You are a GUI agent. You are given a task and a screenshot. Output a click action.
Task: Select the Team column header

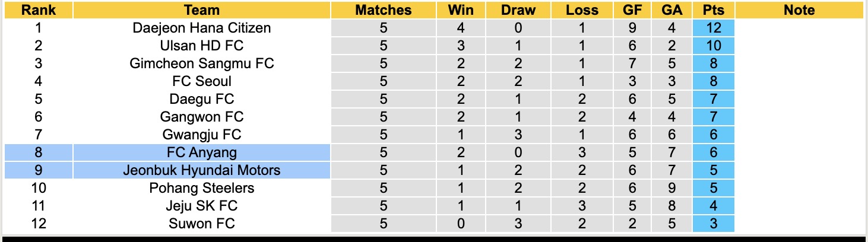(202, 10)
